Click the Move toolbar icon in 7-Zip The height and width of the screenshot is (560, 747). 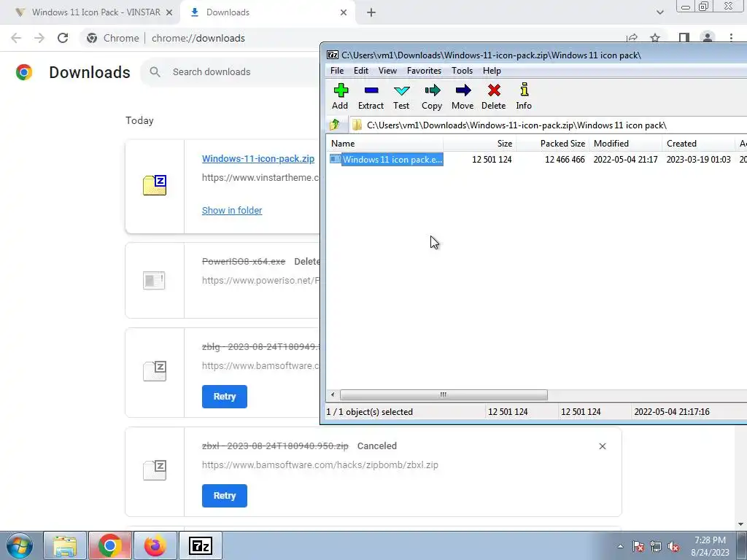tap(462, 97)
